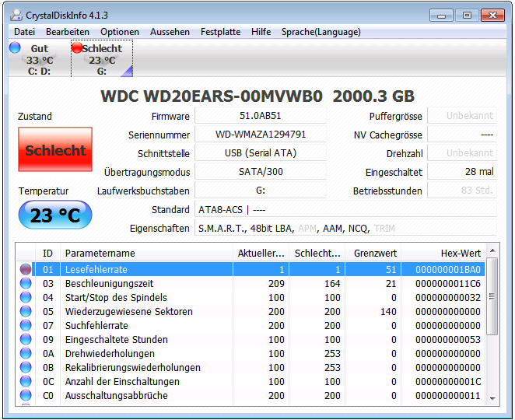Image resolution: width=515 pixels, height=420 pixels.
Task: Open the Datei menu
Action: point(24,32)
